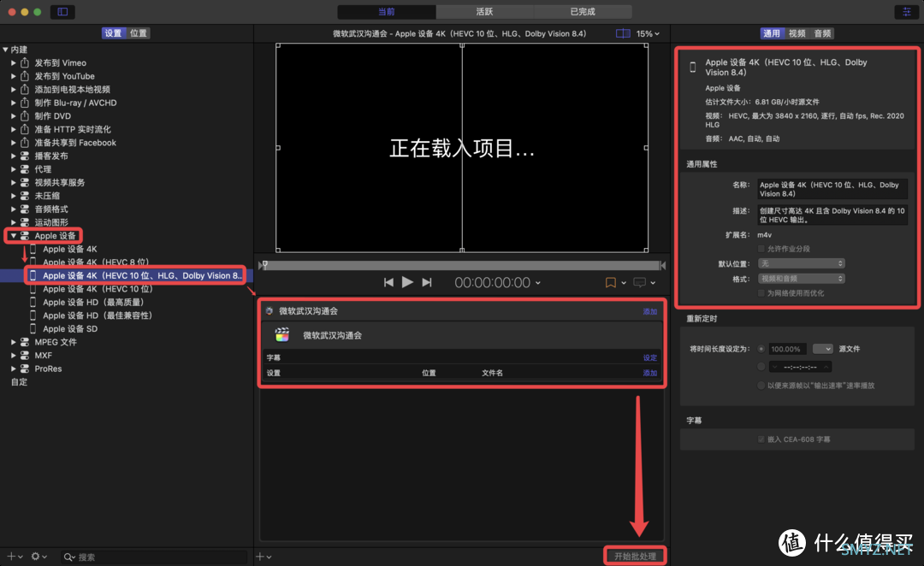Click the share icon beside 准备共享到 Facebook

point(25,143)
